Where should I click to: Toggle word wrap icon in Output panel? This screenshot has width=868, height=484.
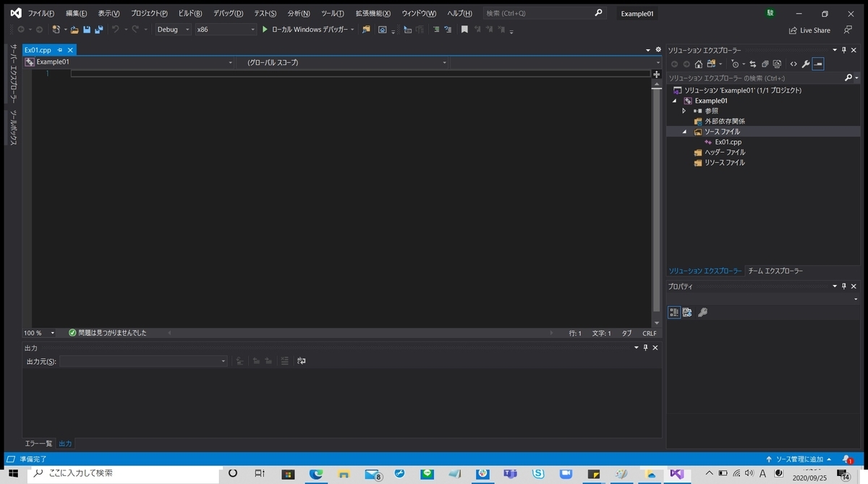(302, 361)
